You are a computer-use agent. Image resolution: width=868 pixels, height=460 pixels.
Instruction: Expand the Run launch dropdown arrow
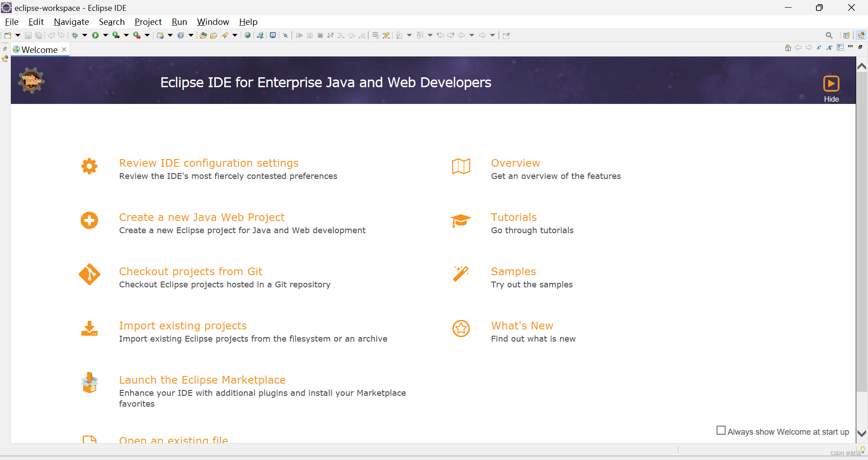pyautogui.click(x=105, y=35)
